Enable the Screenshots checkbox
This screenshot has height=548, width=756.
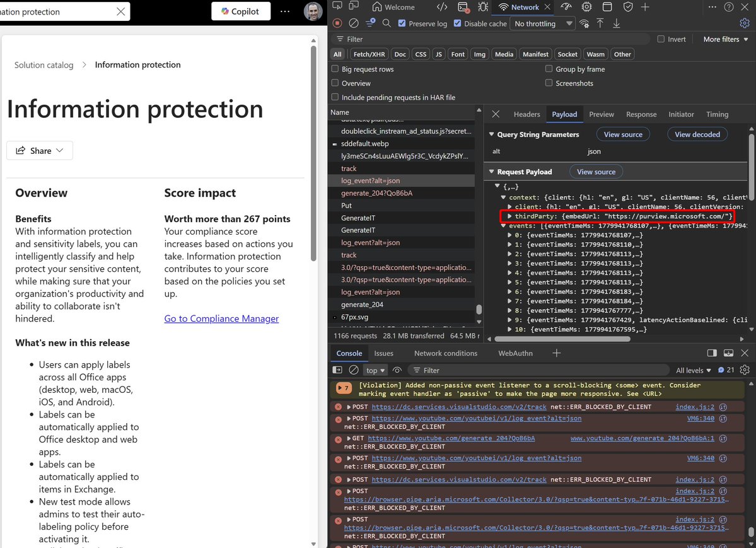(x=549, y=83)
